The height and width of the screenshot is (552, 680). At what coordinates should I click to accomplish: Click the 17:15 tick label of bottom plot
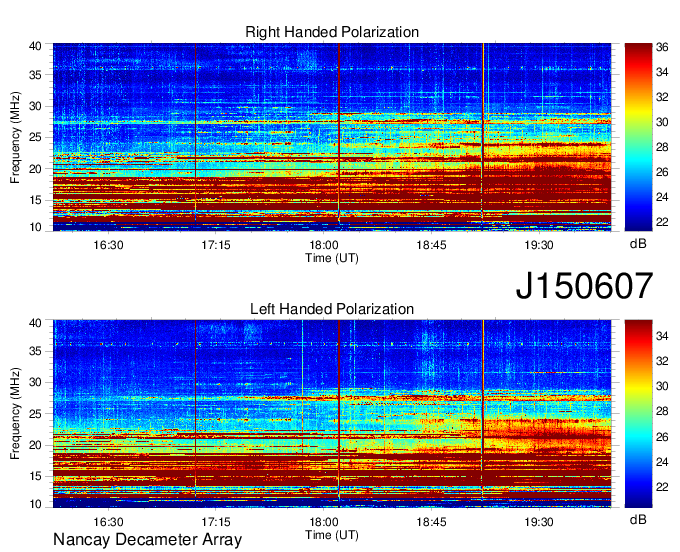coord(216,522)
